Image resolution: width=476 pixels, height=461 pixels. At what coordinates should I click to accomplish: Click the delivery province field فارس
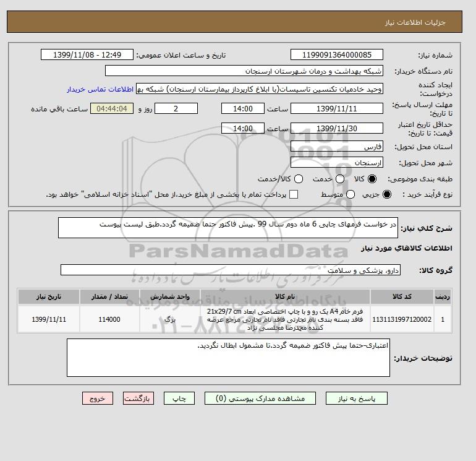tap(337, 147)
